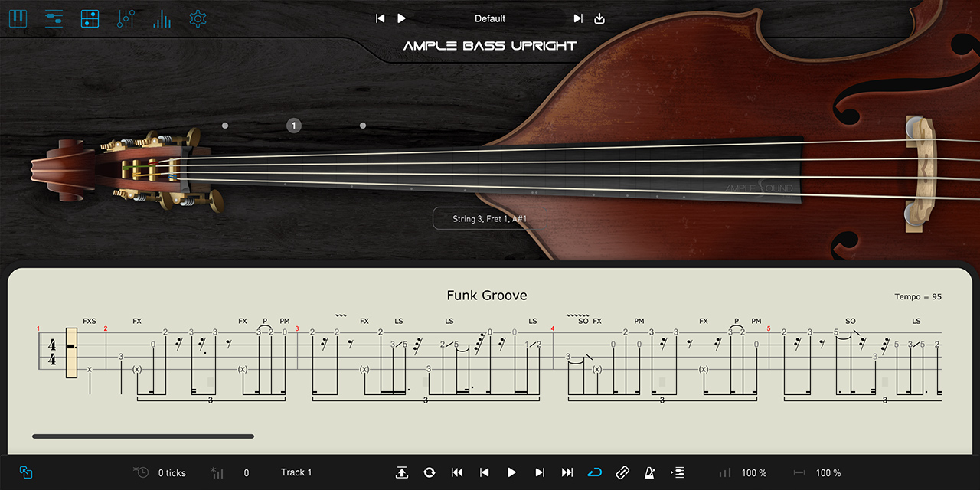Viewport: 980px width, 490px height.
Task: Click the 4/4 time signature
Action: tap(52, 352)
